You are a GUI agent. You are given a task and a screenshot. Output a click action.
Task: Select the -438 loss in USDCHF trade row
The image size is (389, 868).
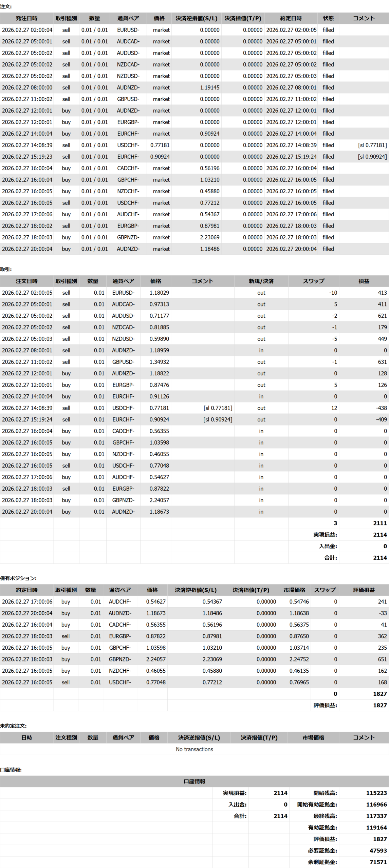coord(381,408)
